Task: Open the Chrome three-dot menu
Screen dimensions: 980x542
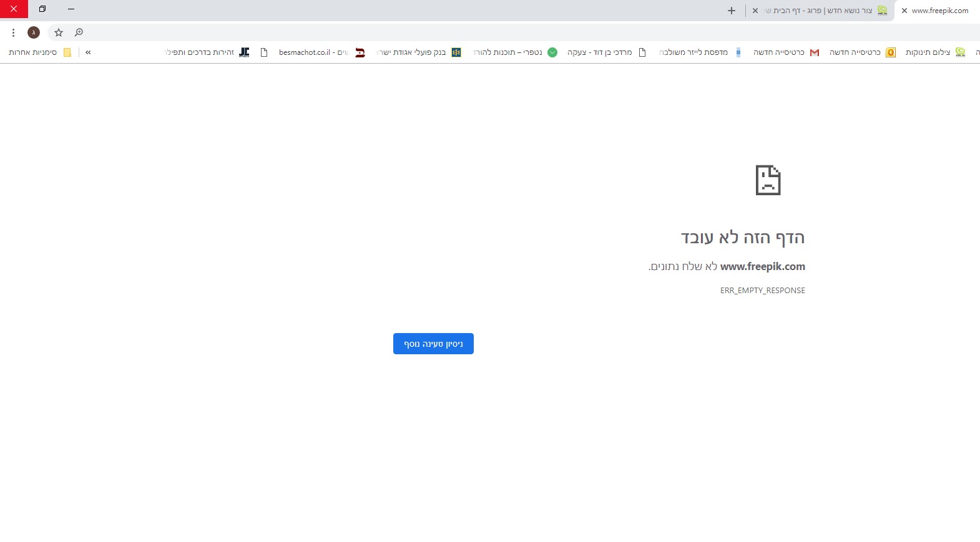Action: pos(13,32)
